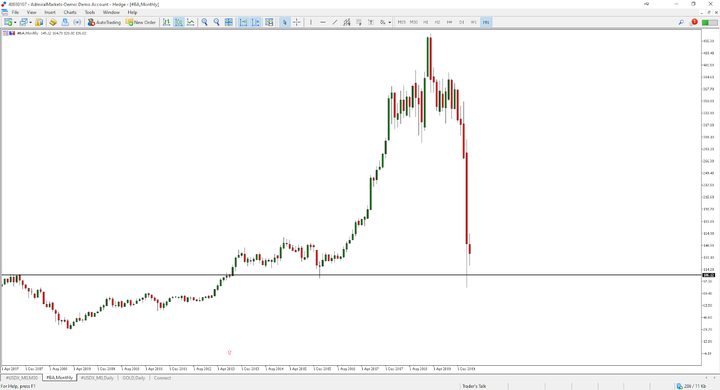
Task: Open the Tools menu
Action: (90, 12)
